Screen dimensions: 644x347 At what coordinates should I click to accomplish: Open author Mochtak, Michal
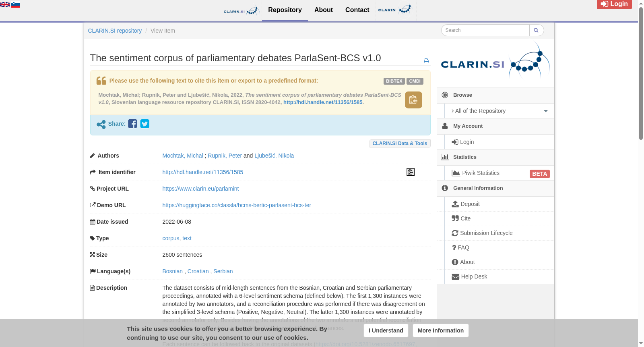click(183, 156)
